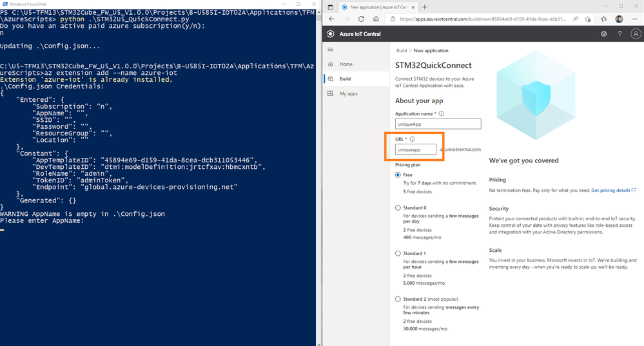Click the STM32QuickConnect heading
Image resolution: width=644 pixels, height=346 pixels.
click(x=433, y=65)
